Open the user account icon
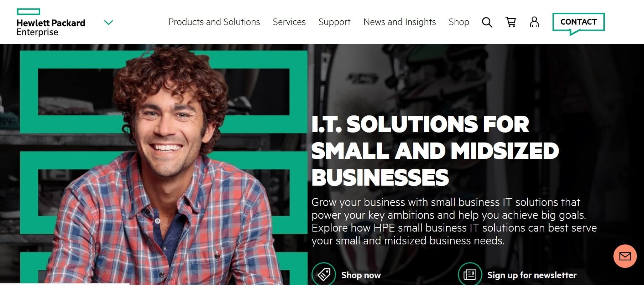Image resolution: width=644 pixels, height=285 pixels. tap(534, 22)
